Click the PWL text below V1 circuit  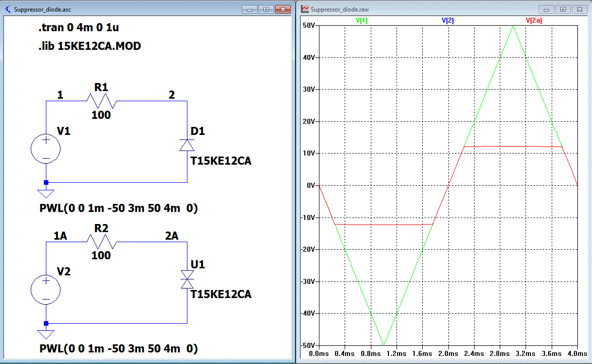[x=118, y=208]
